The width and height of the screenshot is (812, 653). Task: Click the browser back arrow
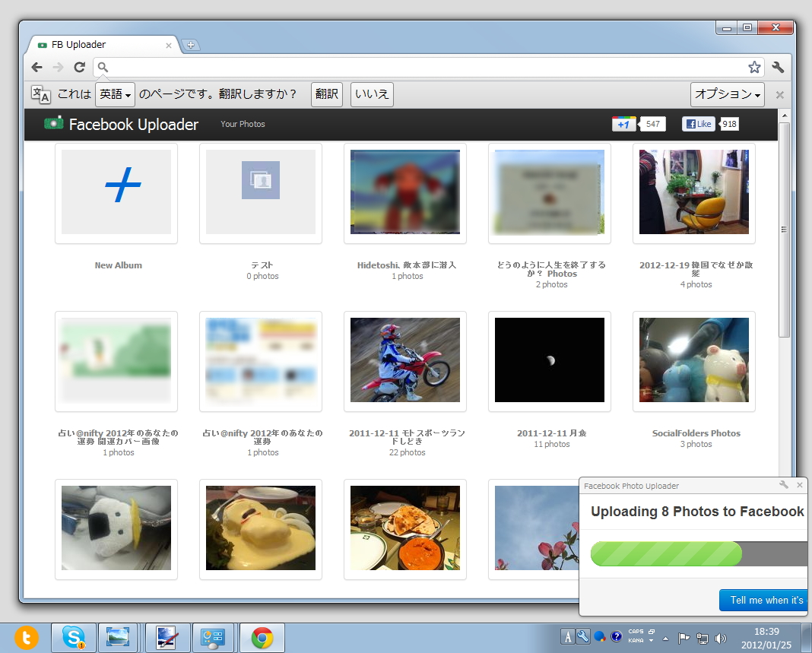(x=36, y=68)
